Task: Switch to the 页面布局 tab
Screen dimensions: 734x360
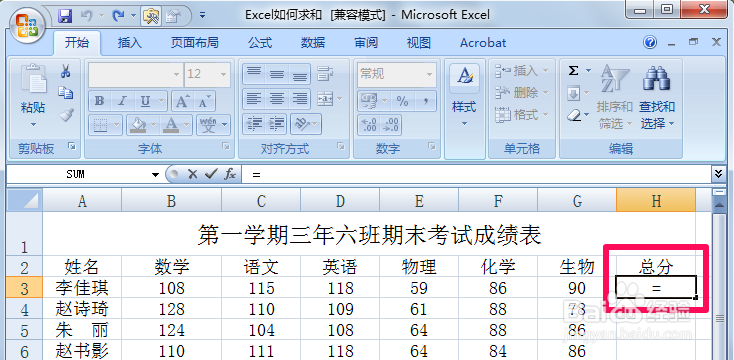Action: [194, 43]
